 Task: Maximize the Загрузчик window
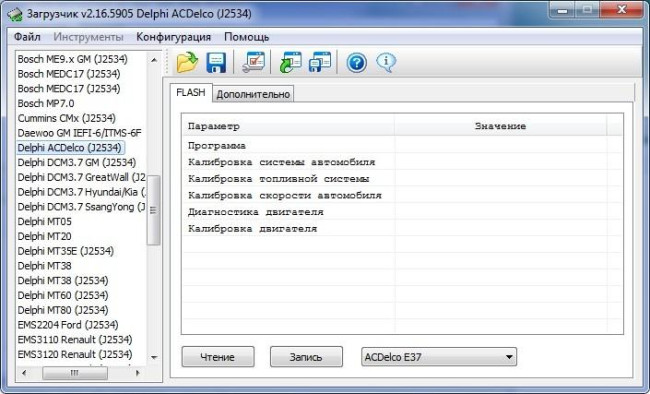coord(587,10)
